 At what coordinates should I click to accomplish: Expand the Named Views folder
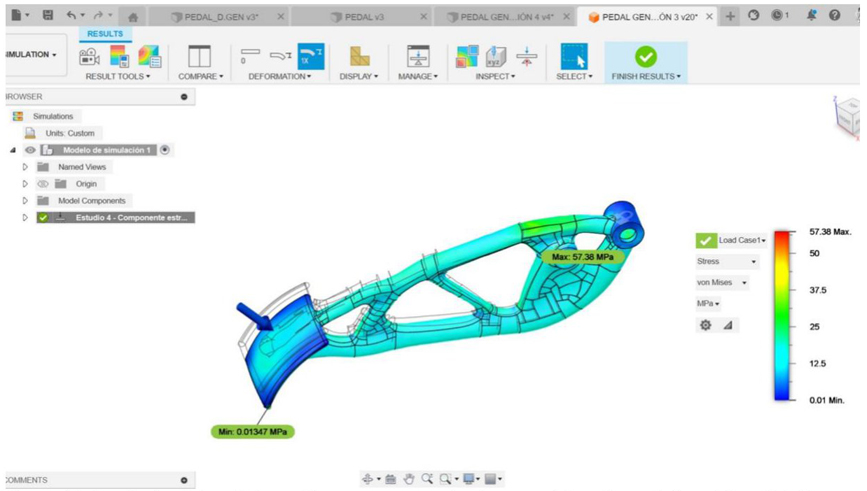pos(26,167)
